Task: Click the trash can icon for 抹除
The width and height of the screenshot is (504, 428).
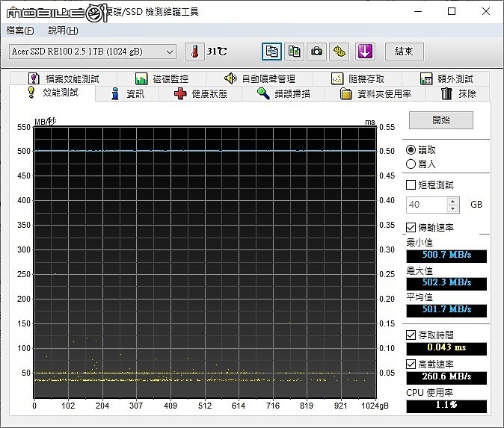Action: [446, 93]
